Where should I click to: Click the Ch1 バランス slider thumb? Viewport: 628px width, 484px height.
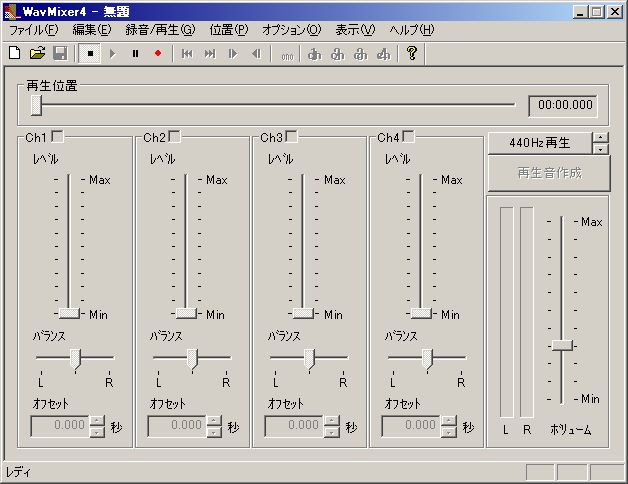click(75, 359)
